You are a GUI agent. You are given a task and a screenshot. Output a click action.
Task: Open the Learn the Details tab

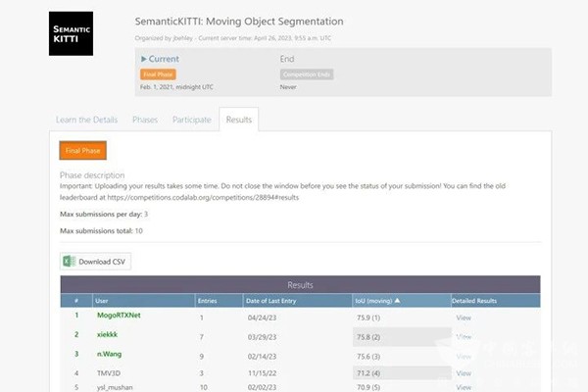[x=84, y=120]
